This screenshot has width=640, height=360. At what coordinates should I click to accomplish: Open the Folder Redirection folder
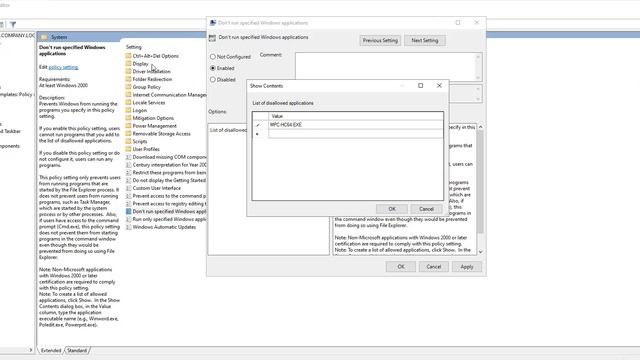[149, 79]
